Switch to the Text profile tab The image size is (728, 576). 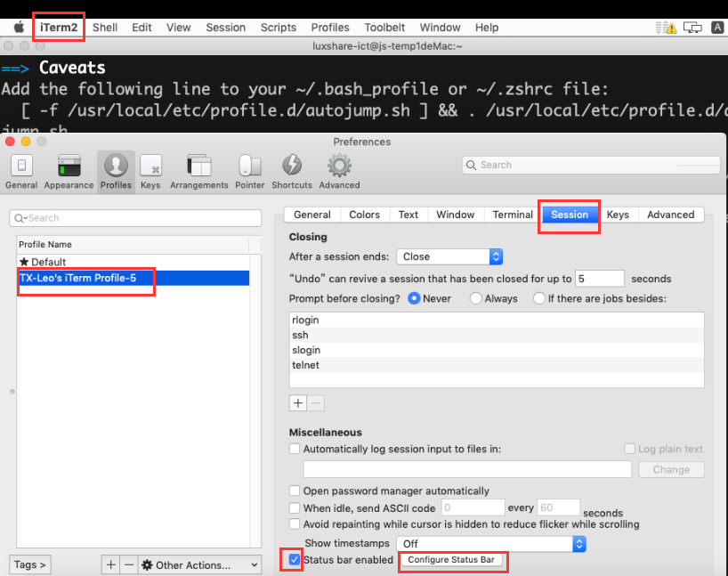click(408, 215)
